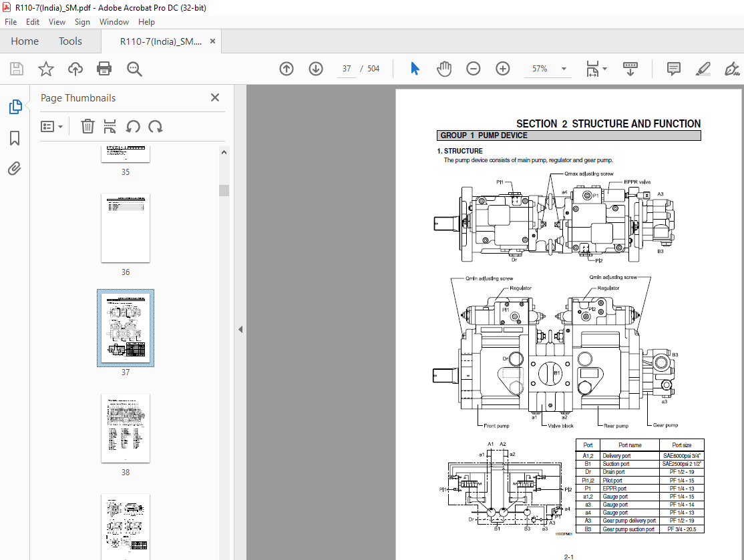744x560 pixels.
Task: Click the Print Pages thumbnail panel icon
Action: pyautogui.click(x=110, y=127)
